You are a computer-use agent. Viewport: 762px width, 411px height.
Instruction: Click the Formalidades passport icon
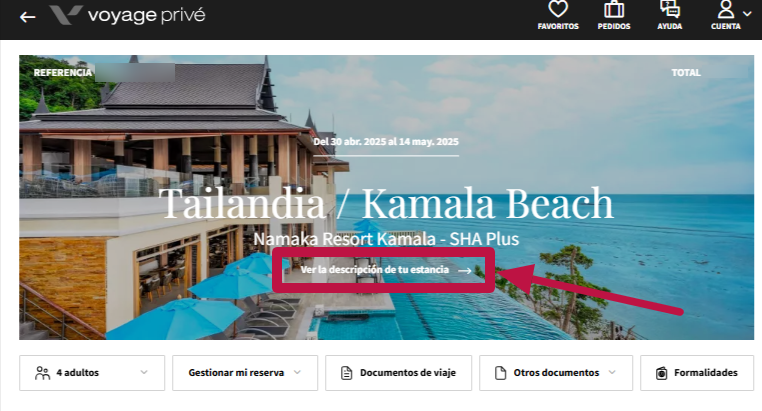(661, 373)
